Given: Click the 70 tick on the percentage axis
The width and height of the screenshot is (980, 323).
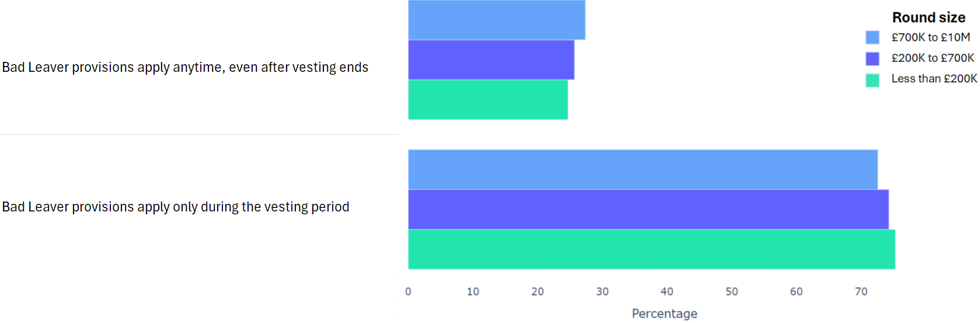Looking at the screenshot, I should click(x=861, y=291).
